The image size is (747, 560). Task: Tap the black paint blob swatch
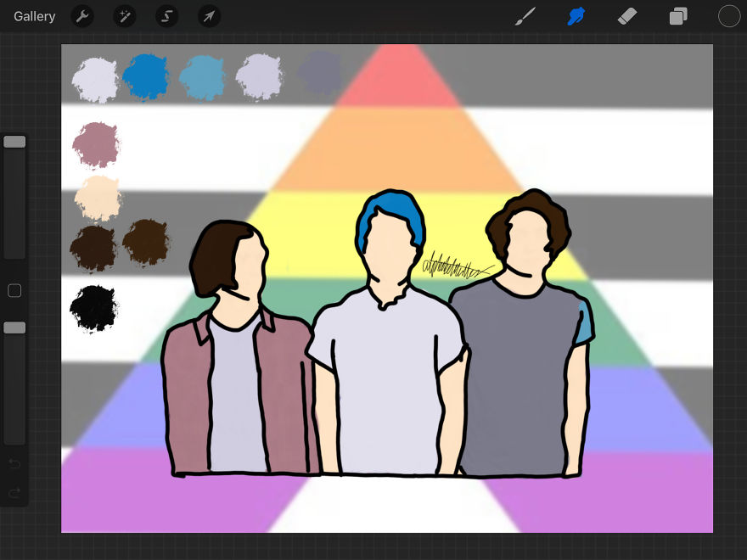click(x=93, y=307)
